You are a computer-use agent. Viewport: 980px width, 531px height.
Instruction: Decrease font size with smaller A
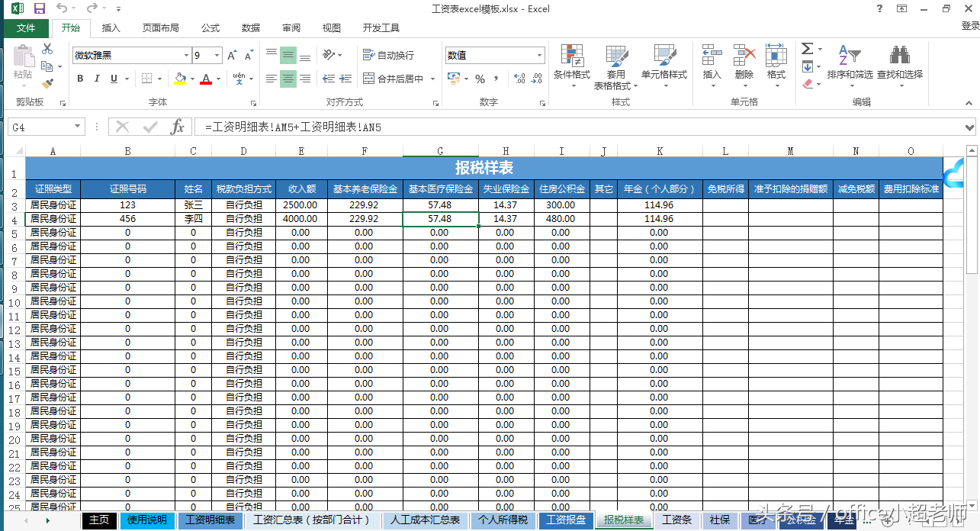(250, 55)
